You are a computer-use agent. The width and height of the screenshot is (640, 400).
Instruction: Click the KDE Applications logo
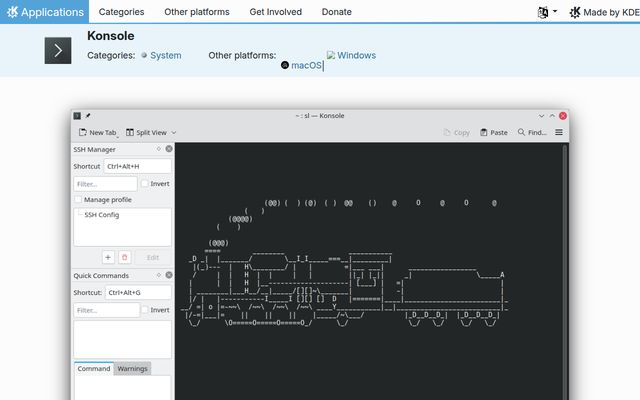[x=44, y=12]
